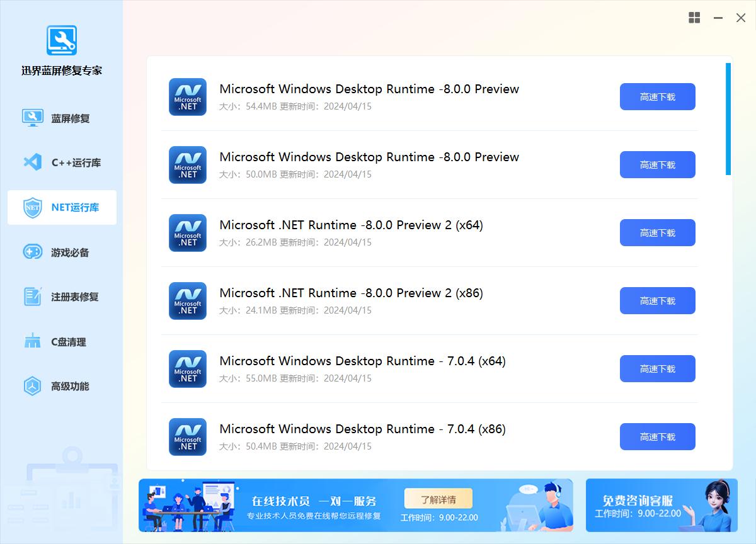Click the 蓝屏修复 monitor icon in sidebar
The image size is (756, 544).
click(32, 118)
